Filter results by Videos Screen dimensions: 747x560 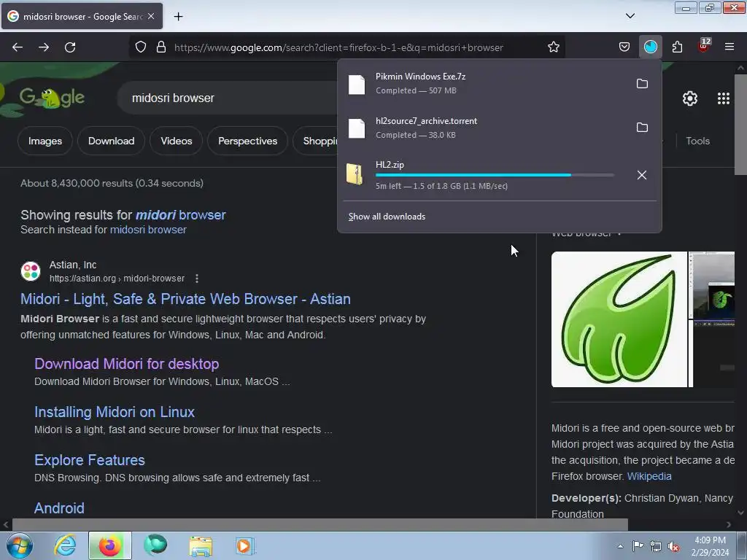[x=177, y=141]
